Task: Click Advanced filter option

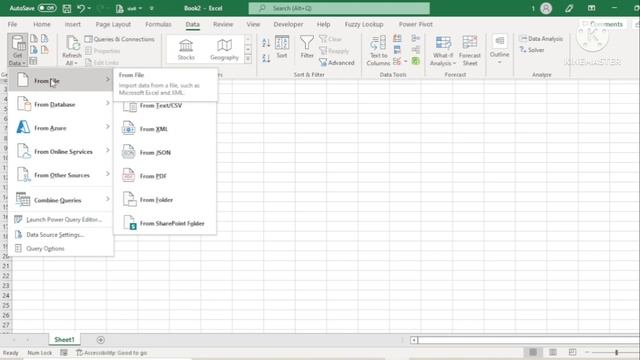Action: click(x=337, y=62)
